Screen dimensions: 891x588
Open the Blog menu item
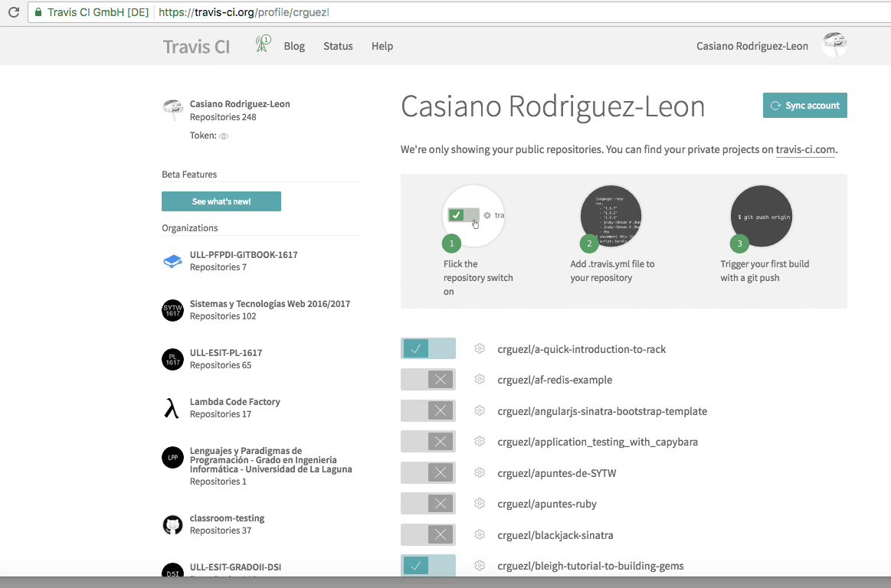point(294,46)
